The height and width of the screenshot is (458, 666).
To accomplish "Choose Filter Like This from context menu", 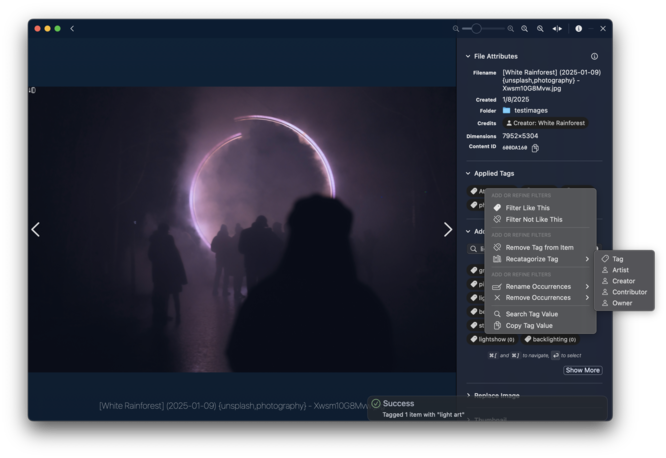I will click(x=540, y=208).
